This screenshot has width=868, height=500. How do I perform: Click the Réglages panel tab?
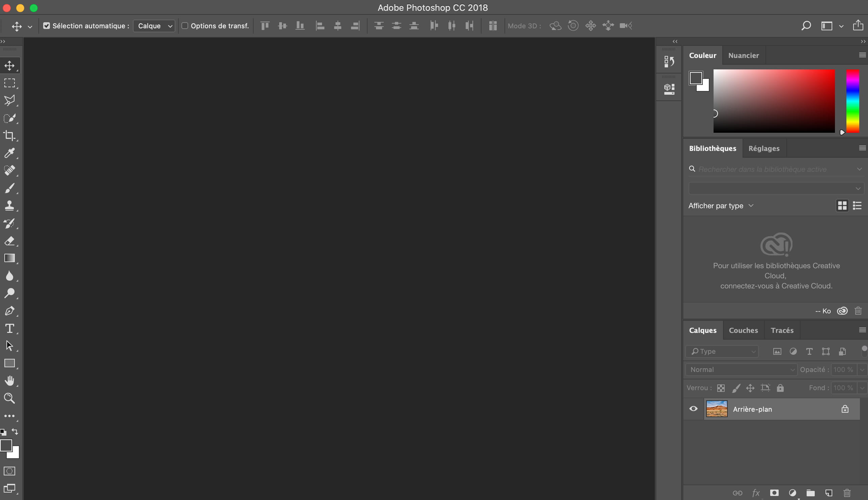click(x=764, y=148)
